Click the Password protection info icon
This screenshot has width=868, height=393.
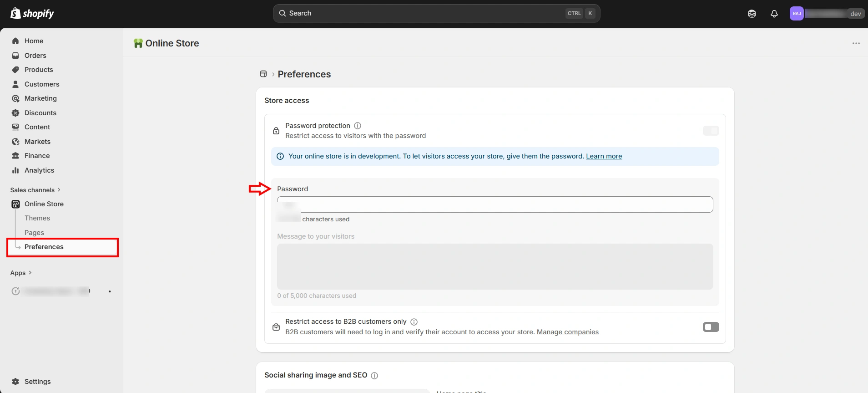click(x=358, y=126)
